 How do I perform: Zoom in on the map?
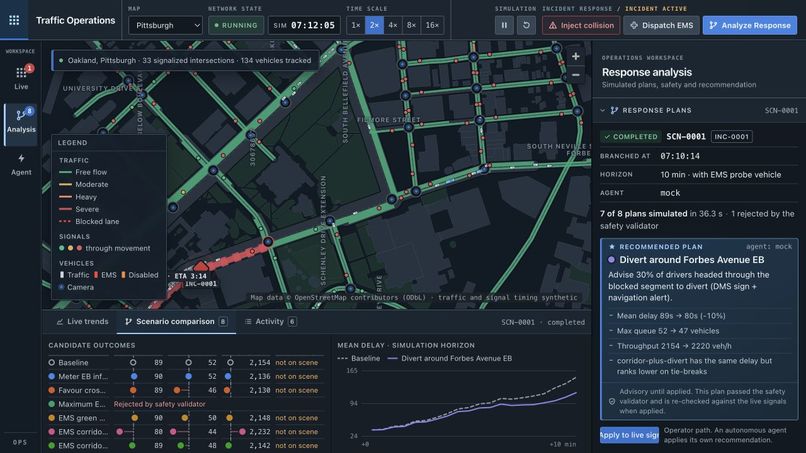pos(576,57)
